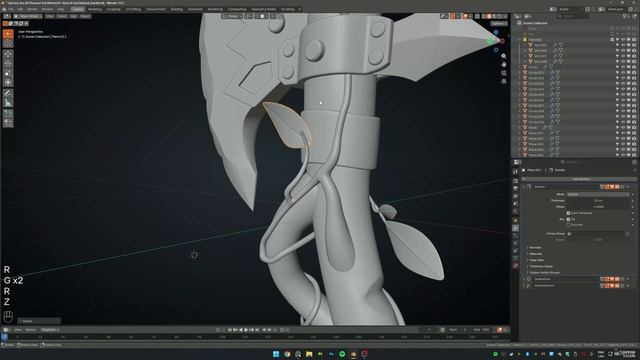Screen dimensions: 640x360
Task: Open the viewport header Add menu
Action: [73, 16]
